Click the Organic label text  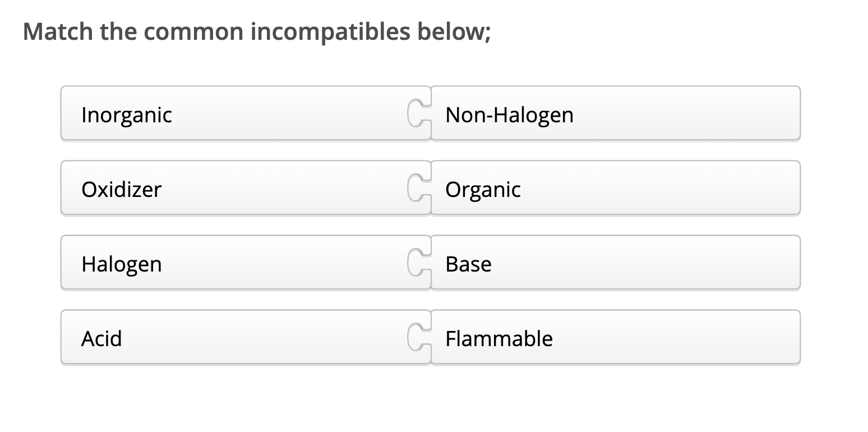pyautogui.click(x=483, y=189)
